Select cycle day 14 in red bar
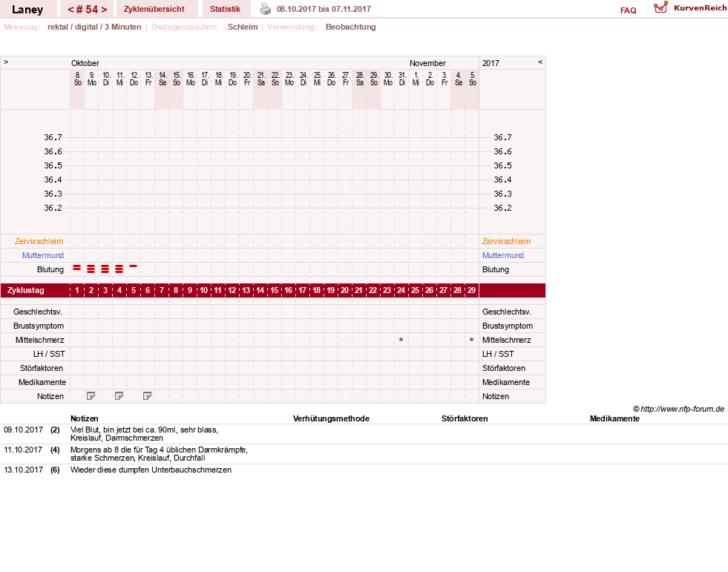728x572 pixels. [x=260, y=290]
